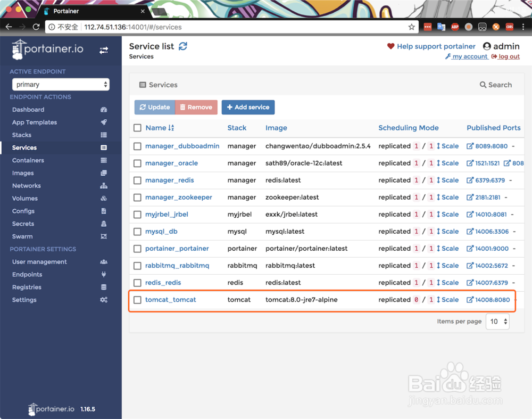
Task: Click the Name column sort icon
Action: coord(171,128)
